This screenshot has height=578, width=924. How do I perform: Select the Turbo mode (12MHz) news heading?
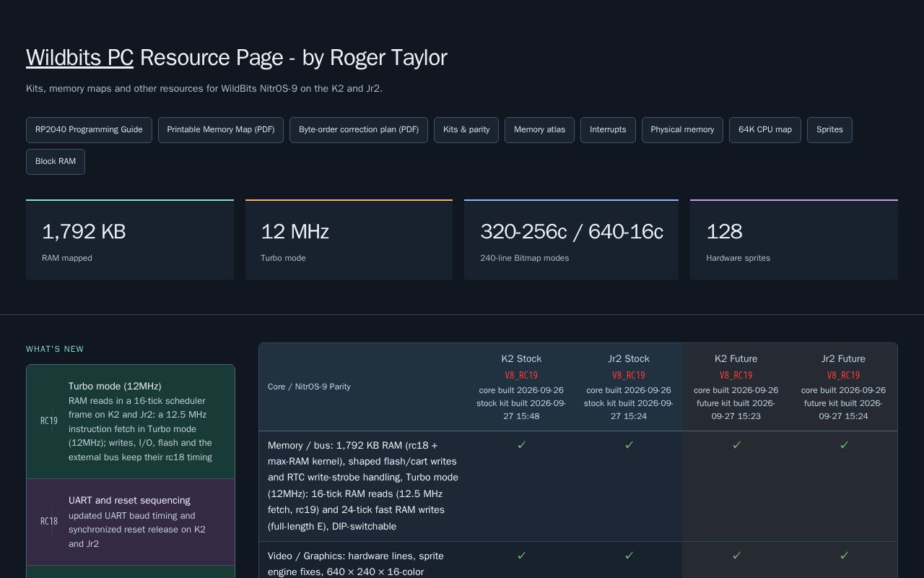(x=115, y=387)
